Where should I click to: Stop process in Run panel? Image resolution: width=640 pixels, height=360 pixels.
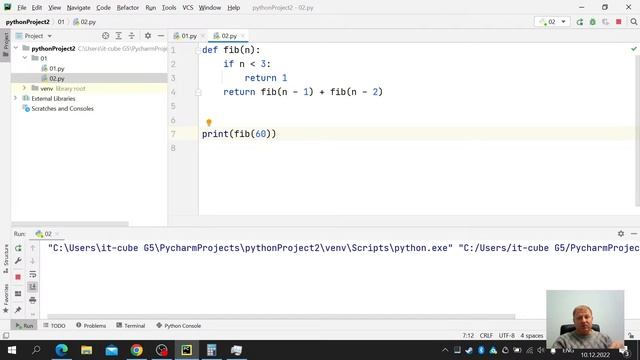(x=18, y=277)
